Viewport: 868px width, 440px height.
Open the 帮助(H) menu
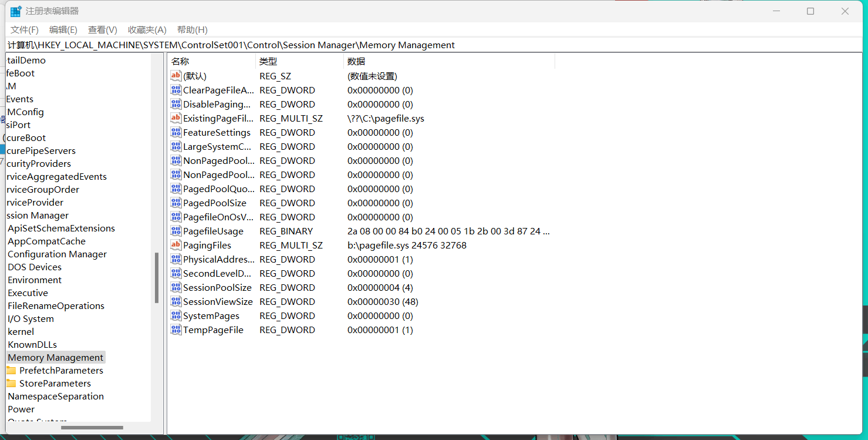click(x=192, y=29)
